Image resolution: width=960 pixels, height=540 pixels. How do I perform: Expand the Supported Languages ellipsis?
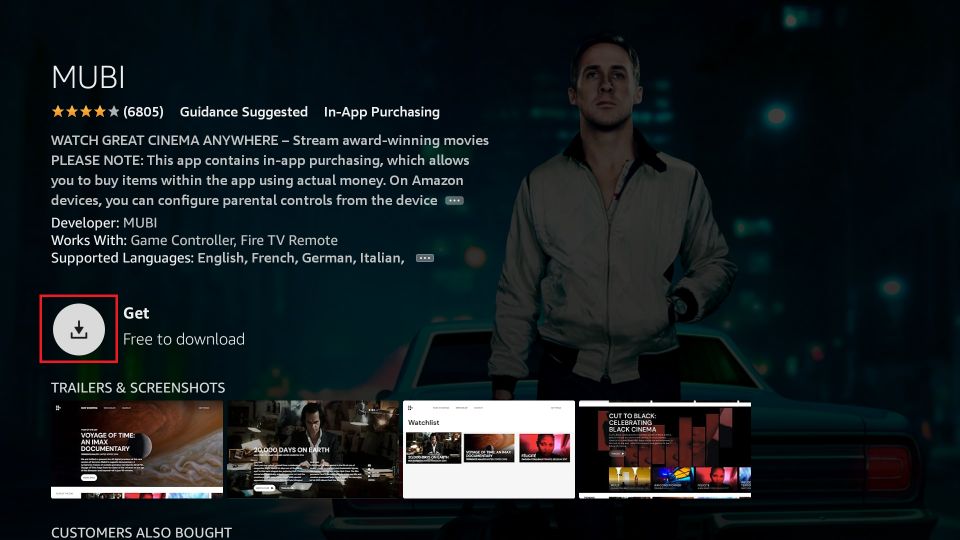click(425, 258)
